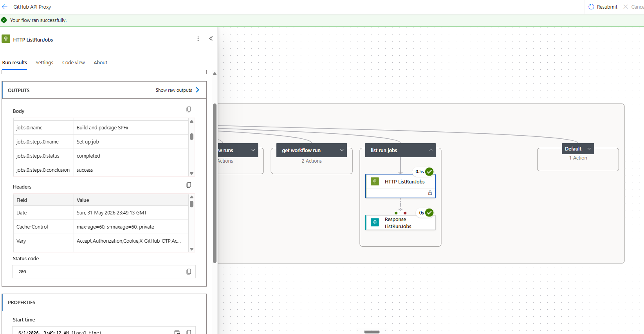Screen dimensions: 644x334
Task: Expand the Default case chevron
Action: coord(589,149)
